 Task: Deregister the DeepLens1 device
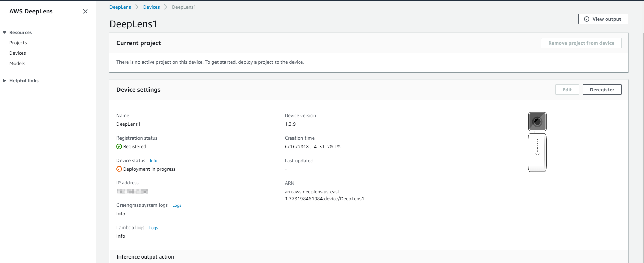[x=602, y=90]
